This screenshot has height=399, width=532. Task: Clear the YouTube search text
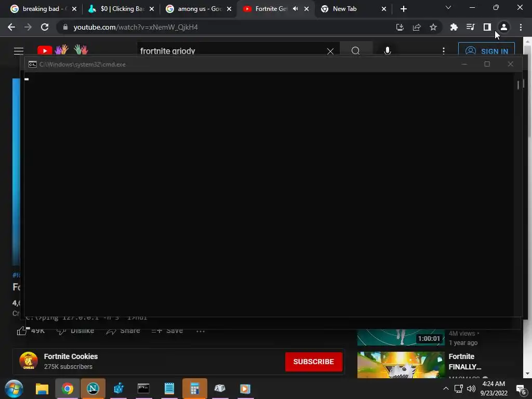coord(330,51)
